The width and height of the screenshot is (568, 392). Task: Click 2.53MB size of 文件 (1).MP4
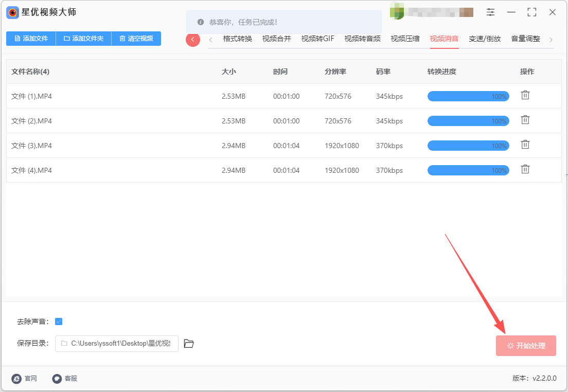[234, 96]
